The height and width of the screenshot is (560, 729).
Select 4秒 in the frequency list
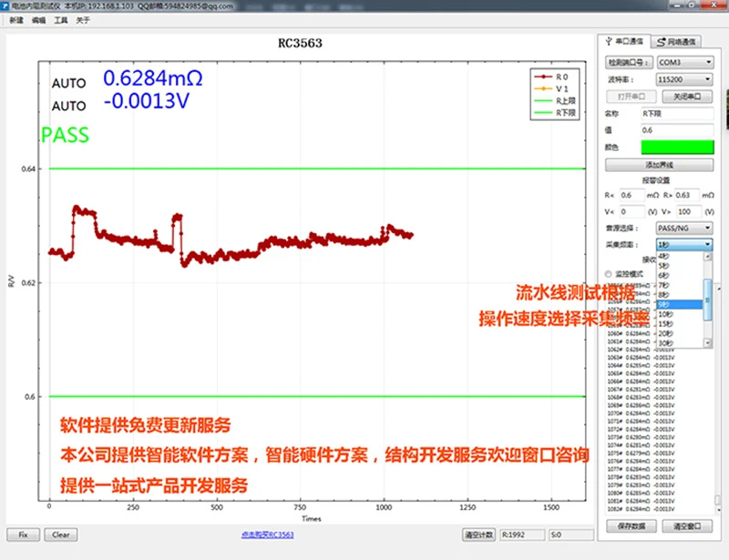(x=679, y=256)
